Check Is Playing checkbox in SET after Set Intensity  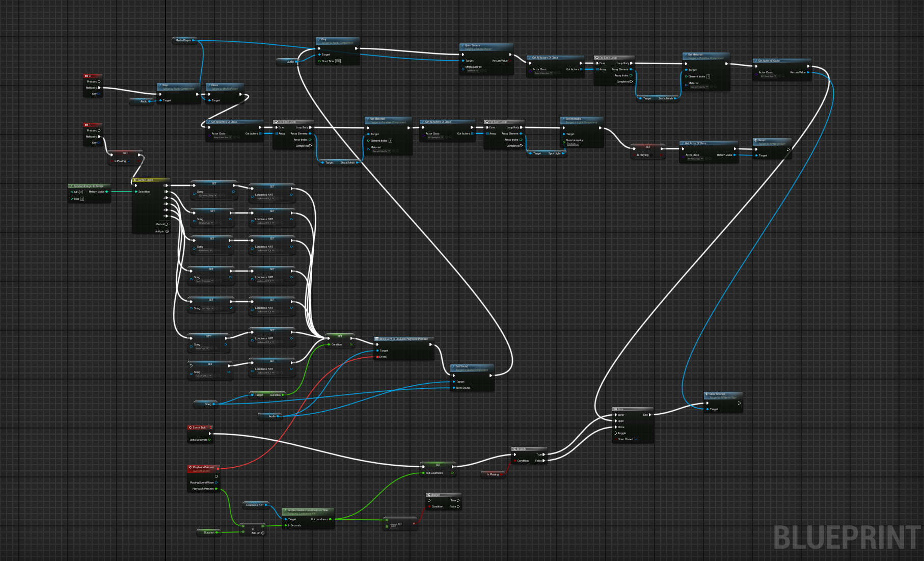[x=651, y=155]
